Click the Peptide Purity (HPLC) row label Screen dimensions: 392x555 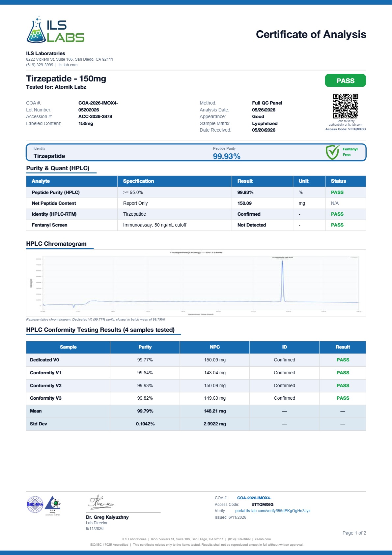point(56,192)
